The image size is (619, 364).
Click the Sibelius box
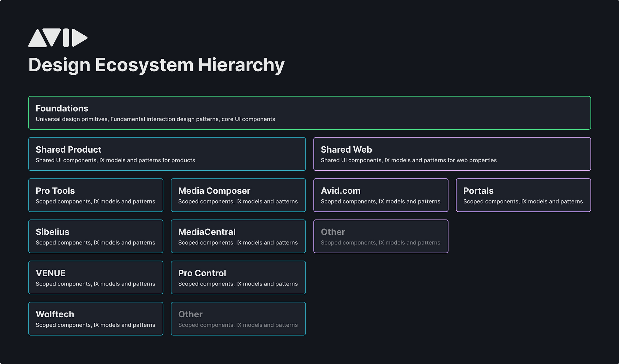tap(96, 236)
